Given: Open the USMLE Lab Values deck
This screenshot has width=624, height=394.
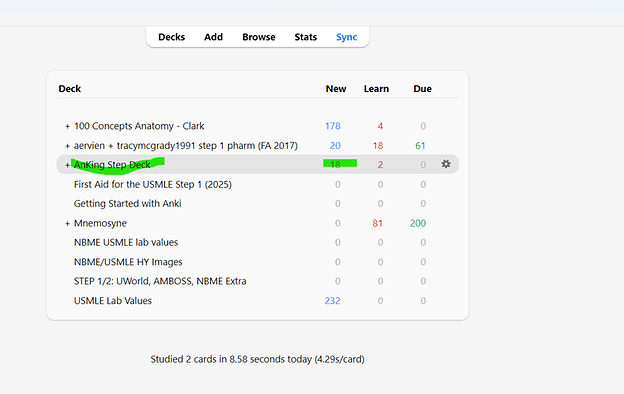Looking at the screenshot, I should [113, 300].
